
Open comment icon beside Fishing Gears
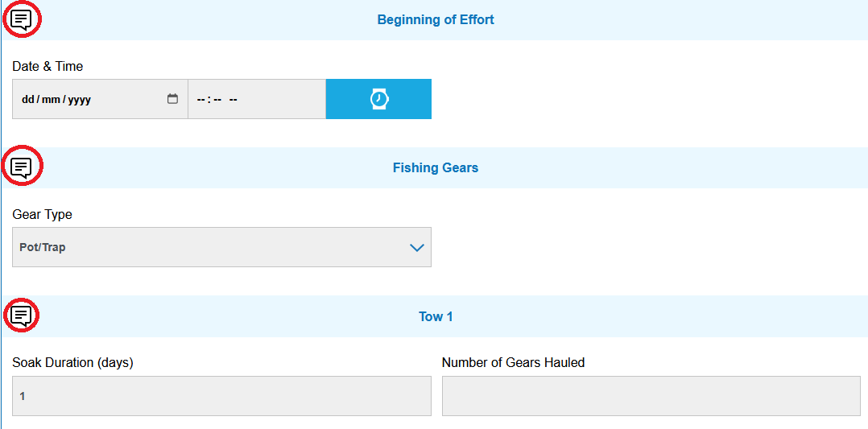(22, 167)
